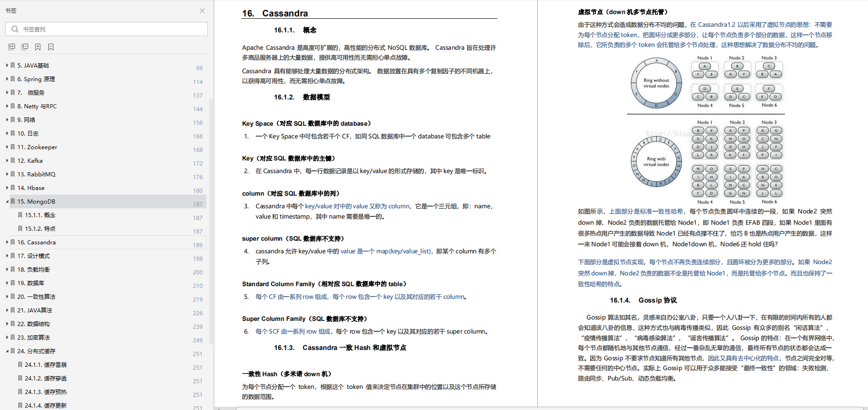The image size is (868, 410).
Task: Click the add bookmark icon
Action: click(x=38, y=47)
